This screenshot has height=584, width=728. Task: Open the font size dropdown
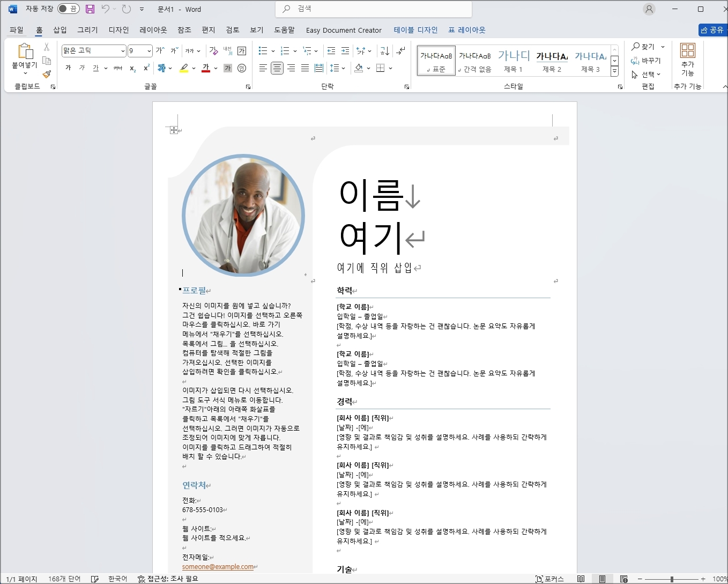(x=149, y=51)
